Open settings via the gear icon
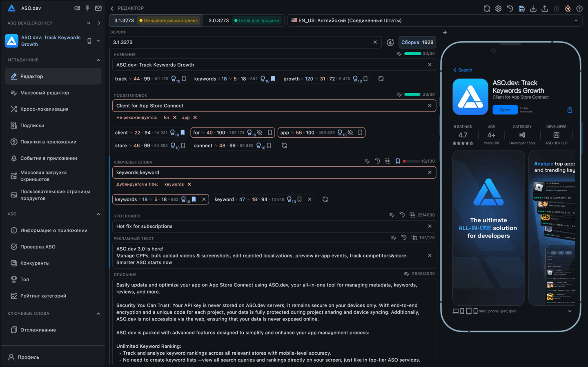 click(x=498, y=8)
